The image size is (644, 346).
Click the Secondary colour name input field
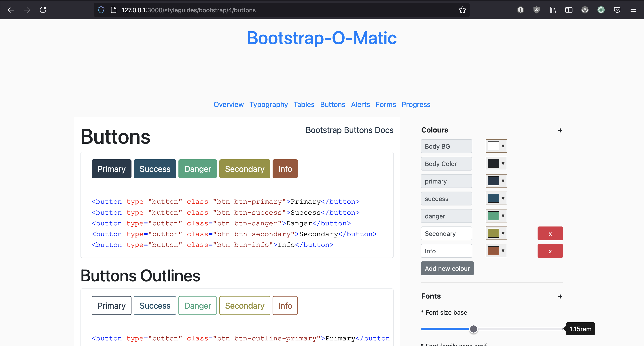(446, 233)
